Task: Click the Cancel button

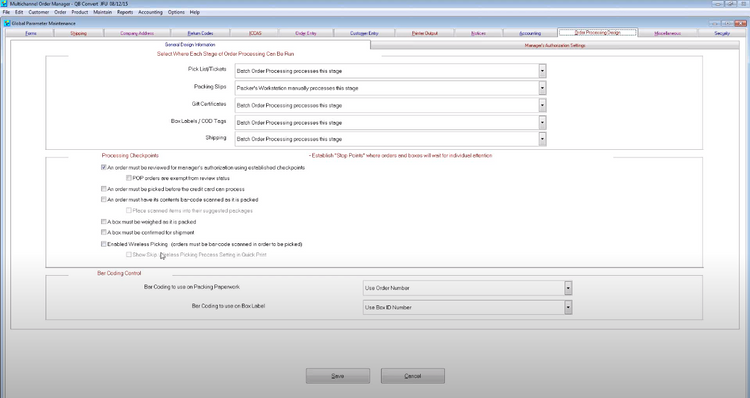Action: [x=413, y=376]
